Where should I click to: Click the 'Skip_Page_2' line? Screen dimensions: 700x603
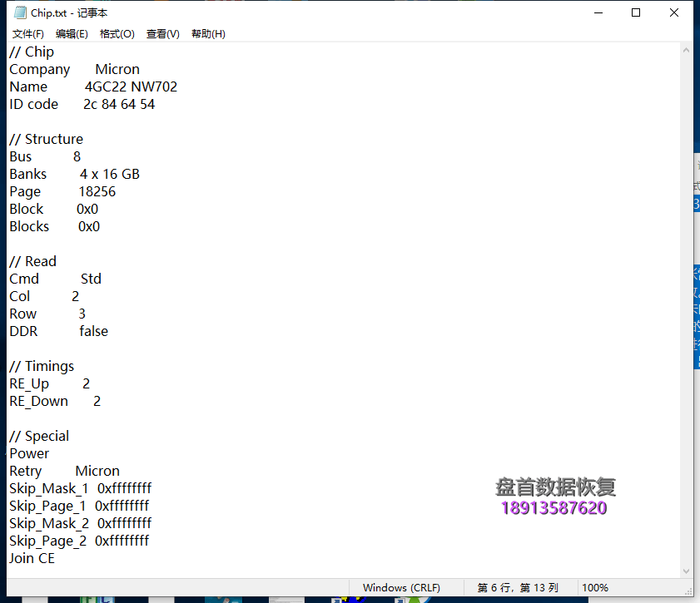79,541
